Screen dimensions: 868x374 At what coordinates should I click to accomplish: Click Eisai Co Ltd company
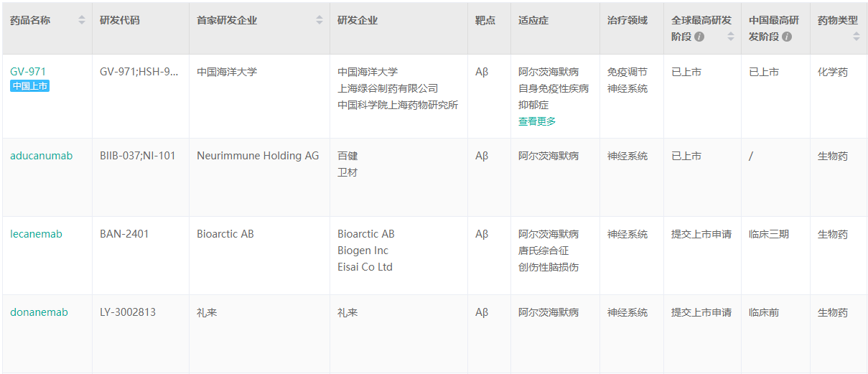click(x=365, y=267)
